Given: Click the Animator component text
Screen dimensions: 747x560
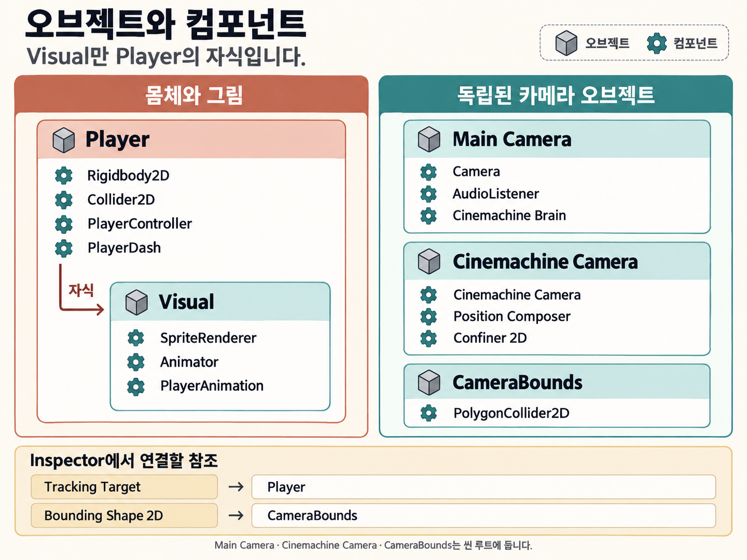Looking at the screenshot, I should (189, 362).
